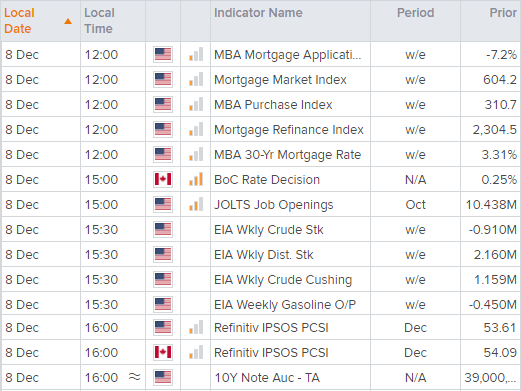Click the importance bars icon for BoC Rate Decision
521x391 pixels.
[196, 179]
